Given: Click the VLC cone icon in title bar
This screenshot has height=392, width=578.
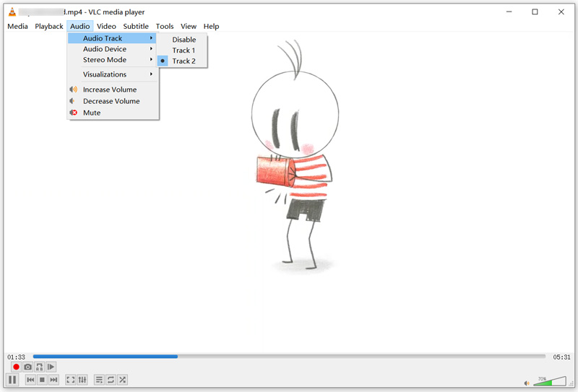Looking at the screenshot, I should [12, 12].
